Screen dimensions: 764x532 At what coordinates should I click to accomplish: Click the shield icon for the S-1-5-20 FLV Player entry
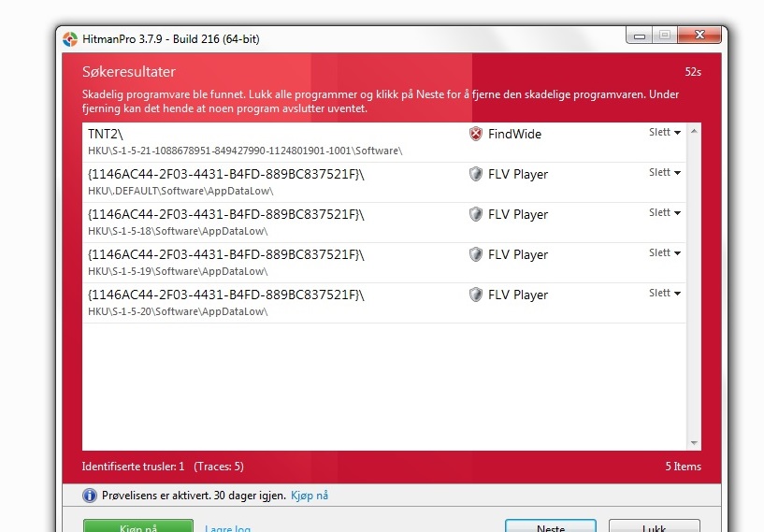(x=476, y=295)
